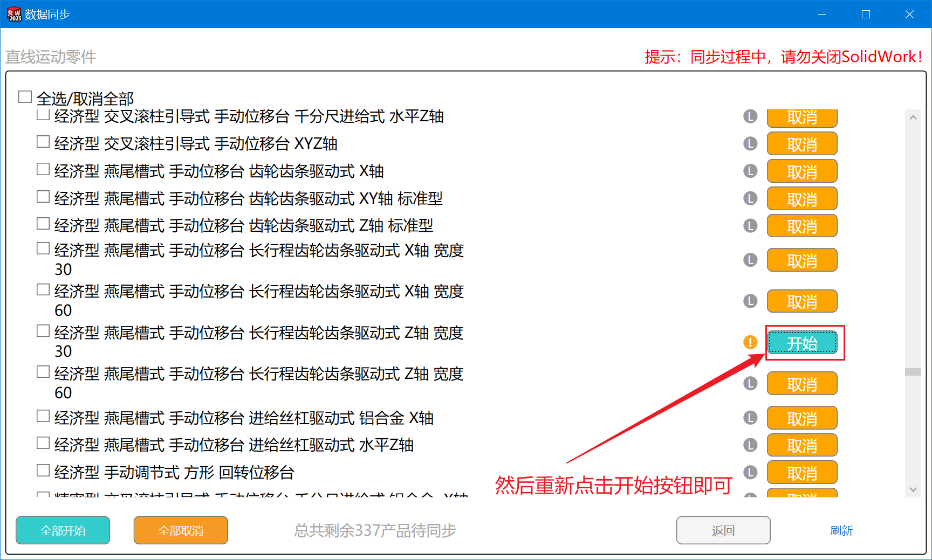Screen dimensions: 932x560
Task: Toggle the 全选/取消全部 checkbox
Action: pyautogui.click(x=25, y=97)
